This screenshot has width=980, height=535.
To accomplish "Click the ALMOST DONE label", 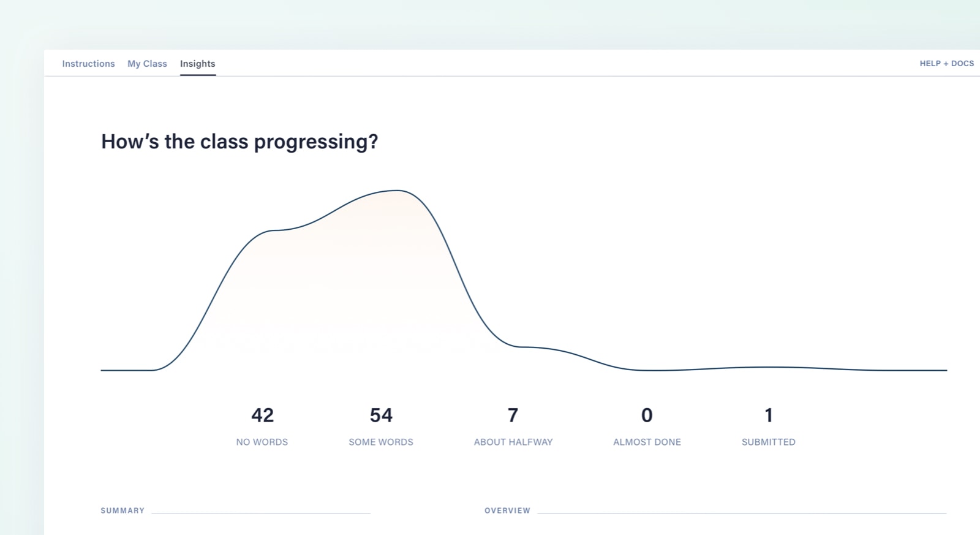I will (647, 442).
